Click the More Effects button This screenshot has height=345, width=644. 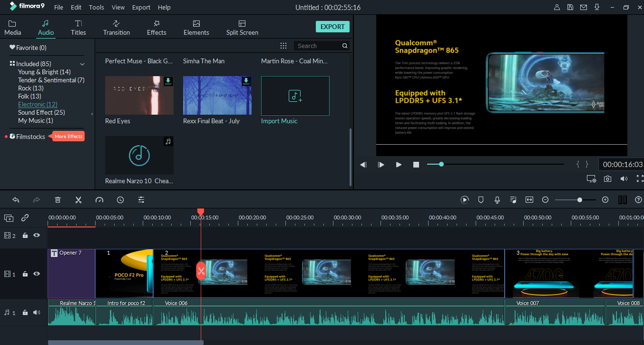tap(68, 136)
